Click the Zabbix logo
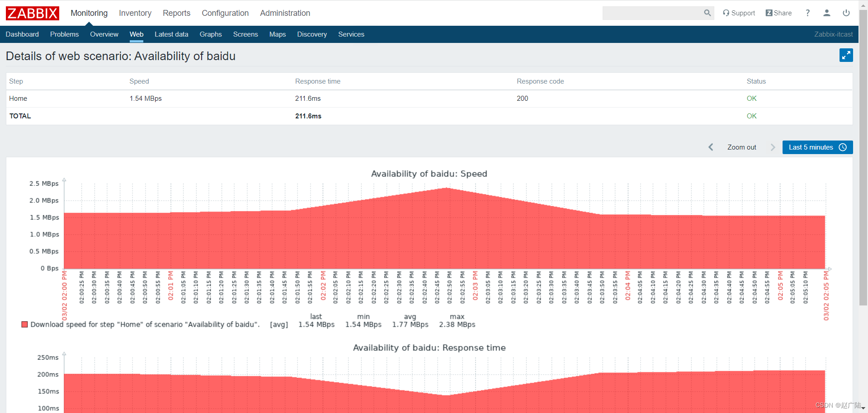The width and height of the screenshot is (868, 413). [x=33, y=13]
